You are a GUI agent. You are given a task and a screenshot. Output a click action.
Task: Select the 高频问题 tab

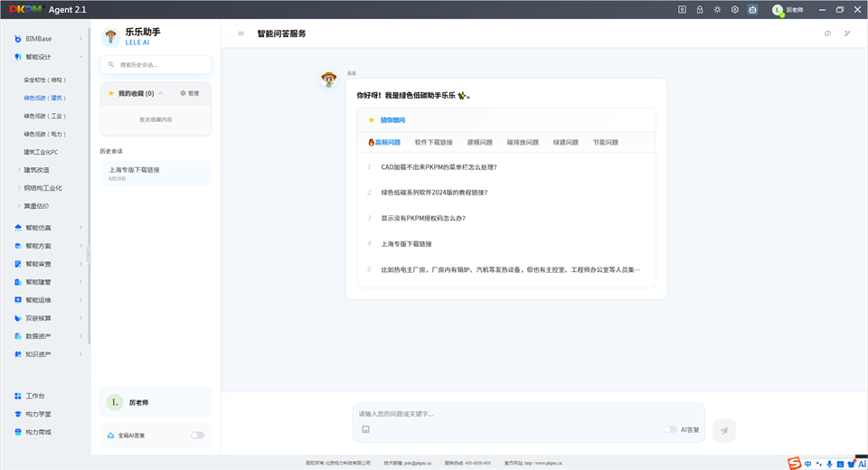(384, 142)
